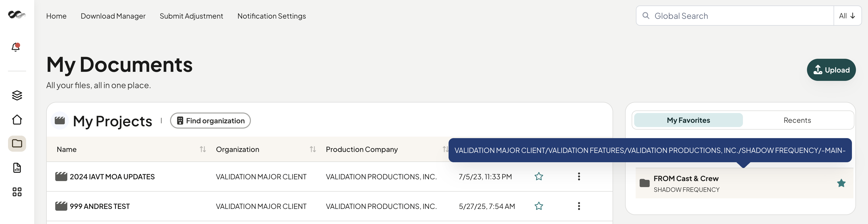The height and width of the screenshot is (224, 868).
Task: Unfavorite FROM Cast & Crew folder
Action: pos(841,183)
